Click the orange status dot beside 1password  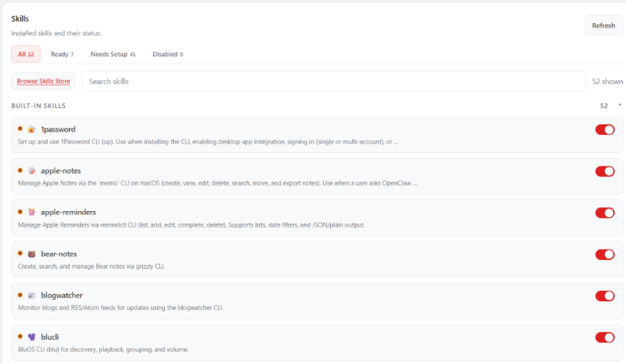click(20, 128)
